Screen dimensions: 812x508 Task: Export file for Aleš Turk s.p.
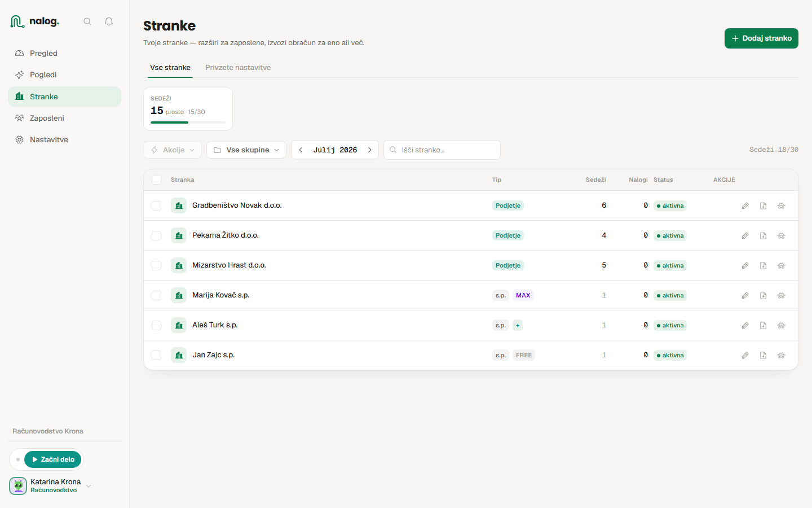[x=763, y=326]
